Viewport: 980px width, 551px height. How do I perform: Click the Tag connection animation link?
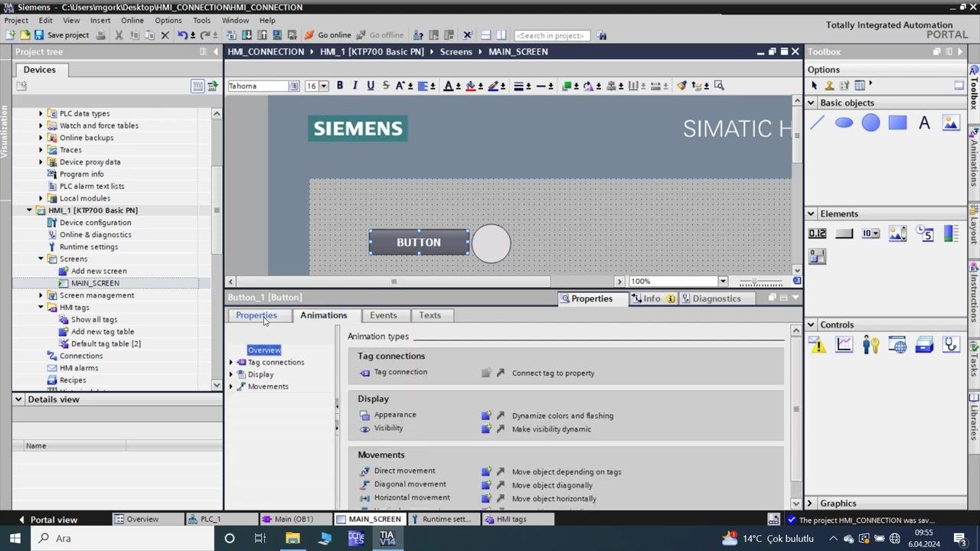[400, 372]
